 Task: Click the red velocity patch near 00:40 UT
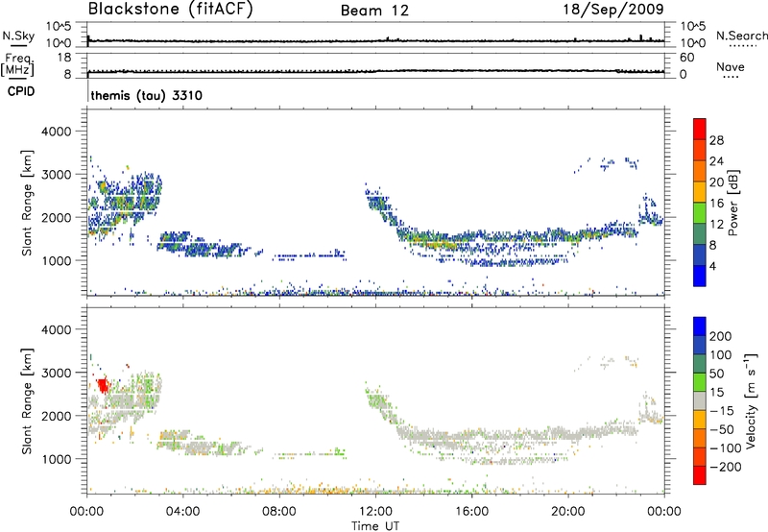(103, 385)
